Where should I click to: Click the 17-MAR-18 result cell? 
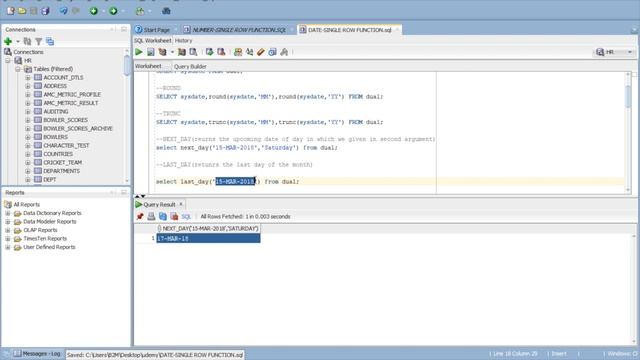(x=208, y=238)
